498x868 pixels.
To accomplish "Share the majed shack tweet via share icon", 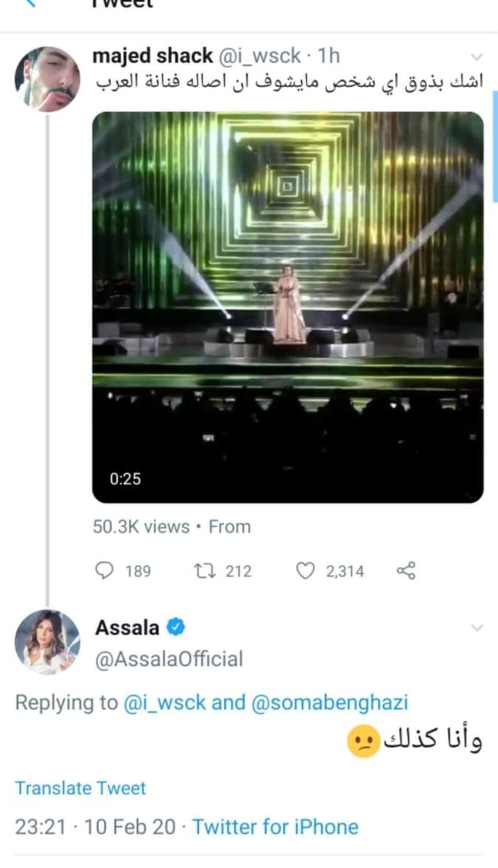I will pyautogui.click(x=406, y=571).
